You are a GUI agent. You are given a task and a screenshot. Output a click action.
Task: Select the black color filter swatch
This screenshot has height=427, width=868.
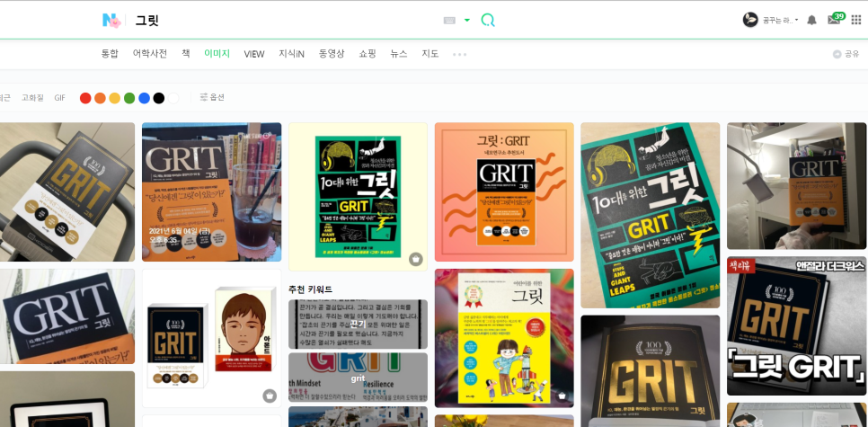[x=159, y=98]
